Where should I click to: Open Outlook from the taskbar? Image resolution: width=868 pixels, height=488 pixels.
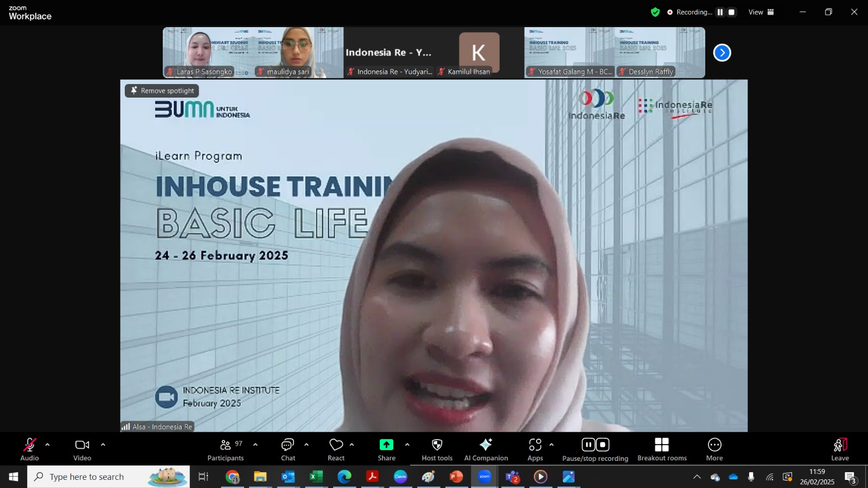288,477
